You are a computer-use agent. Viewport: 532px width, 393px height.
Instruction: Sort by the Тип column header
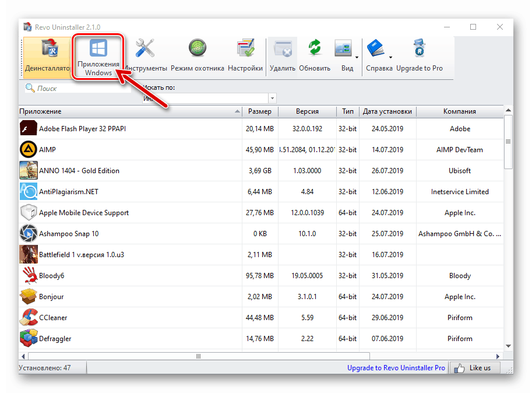click(348, 111)
